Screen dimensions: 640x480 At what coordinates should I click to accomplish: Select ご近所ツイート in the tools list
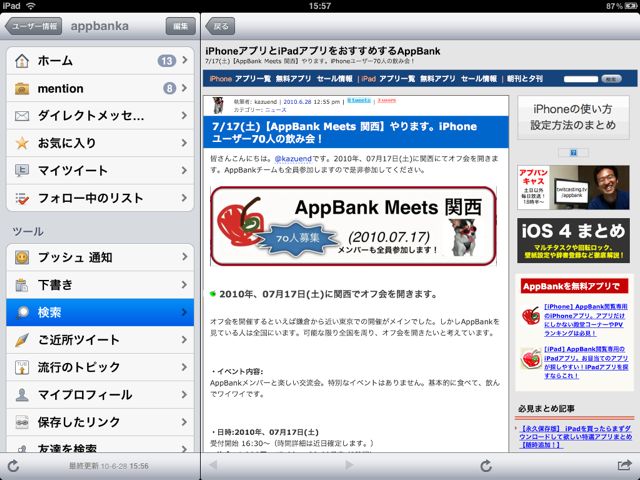100,340
